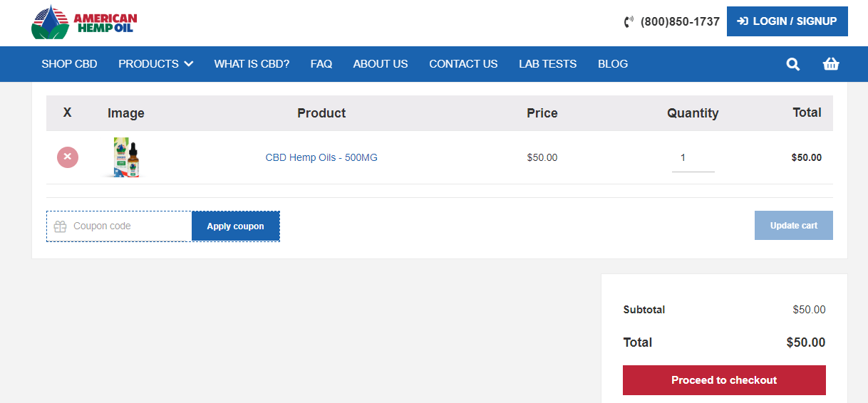Click the gift icon in coupon field
The width and height of the screenshot is (868, 403).
tap(61, 226)
